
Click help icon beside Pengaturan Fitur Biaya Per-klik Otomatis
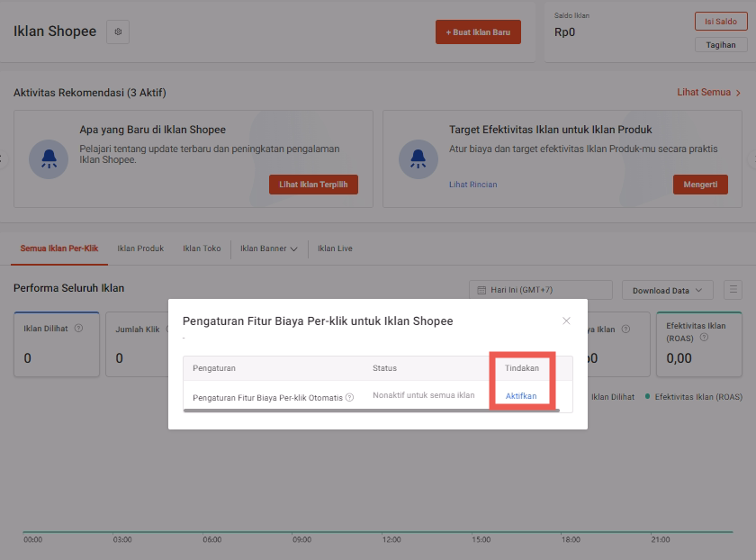pyautogui.click(x=349, y=397)
